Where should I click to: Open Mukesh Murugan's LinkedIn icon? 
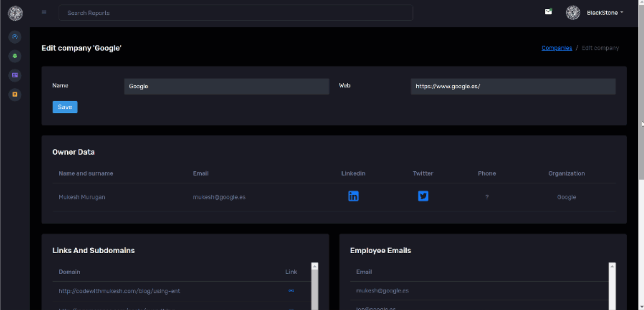point(353,196)
